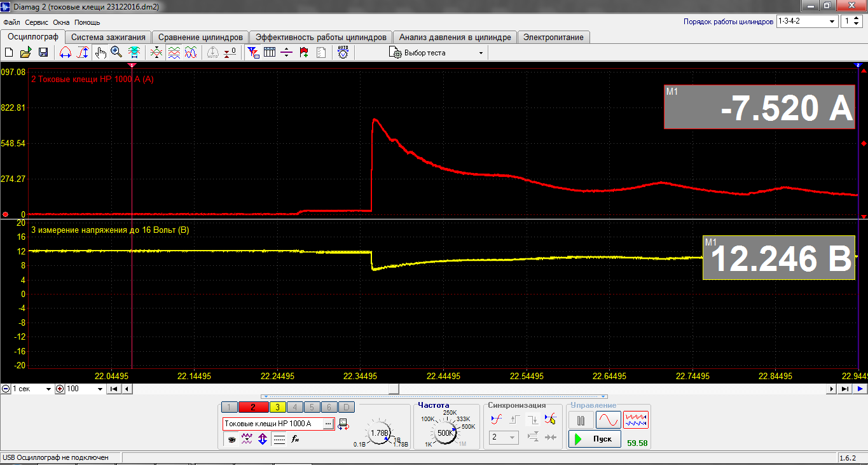Add a flag marker icon
This screenshot has height=465, width=868.
[x=304, y=53]
